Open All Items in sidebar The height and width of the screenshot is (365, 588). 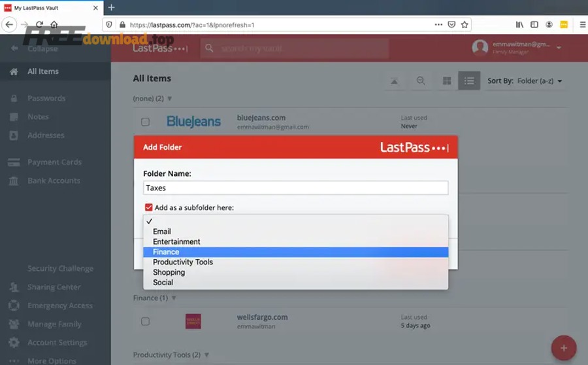43,71
